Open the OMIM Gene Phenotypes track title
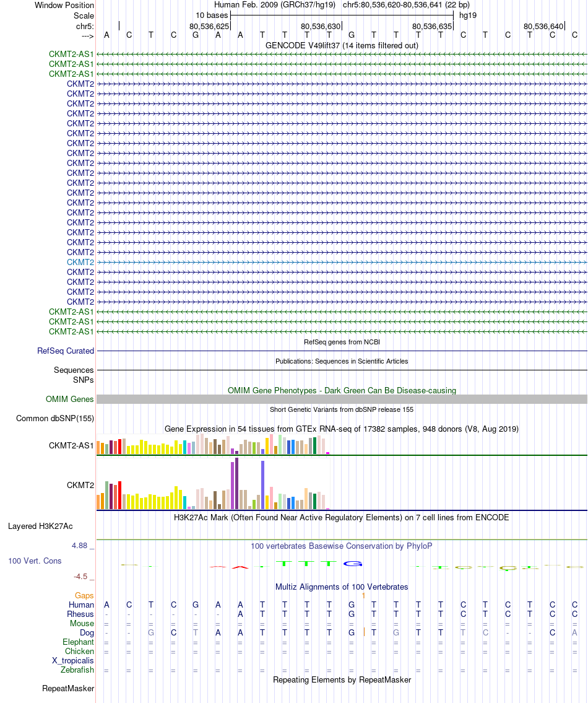Viewport: 588px width, 703px height. pyautogui.click(x=342, y=390)
